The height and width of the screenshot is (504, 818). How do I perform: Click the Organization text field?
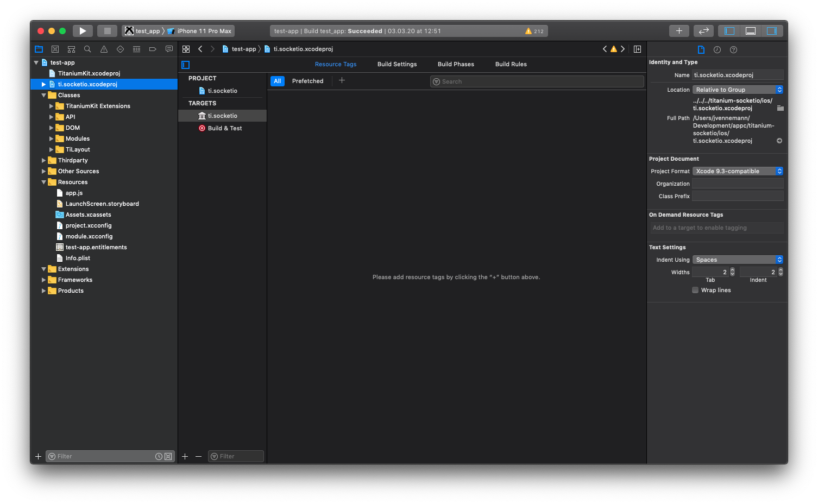point(738,184)
